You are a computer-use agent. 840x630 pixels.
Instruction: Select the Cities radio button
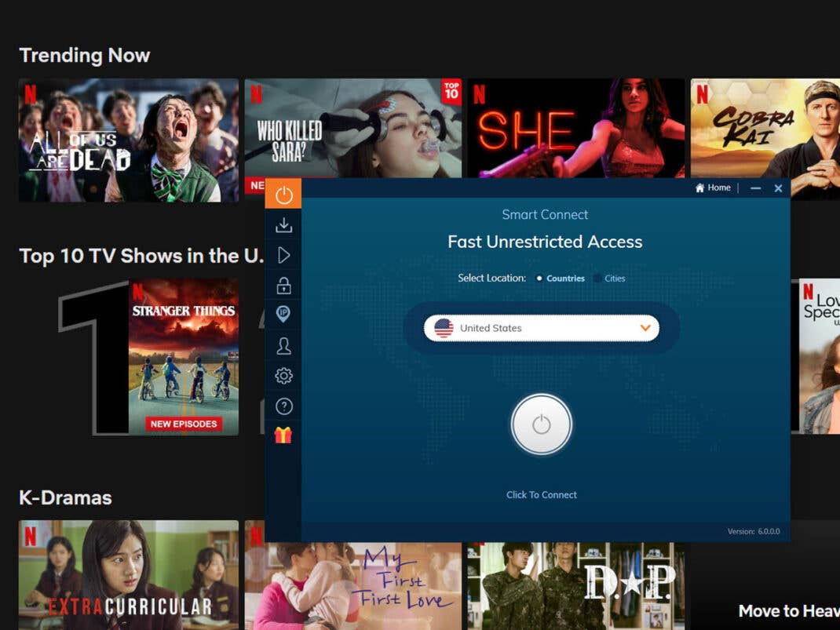point(597,279)
